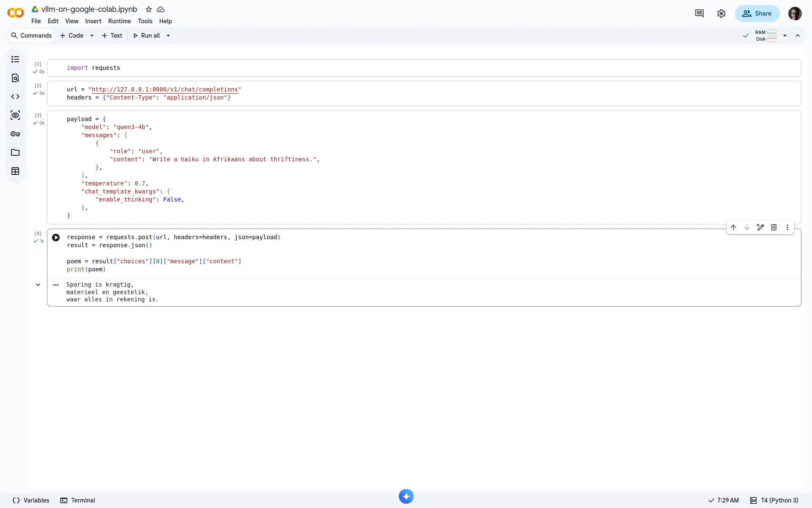Open output options three-dot menu
812x508 pixels.
(56, 285)
